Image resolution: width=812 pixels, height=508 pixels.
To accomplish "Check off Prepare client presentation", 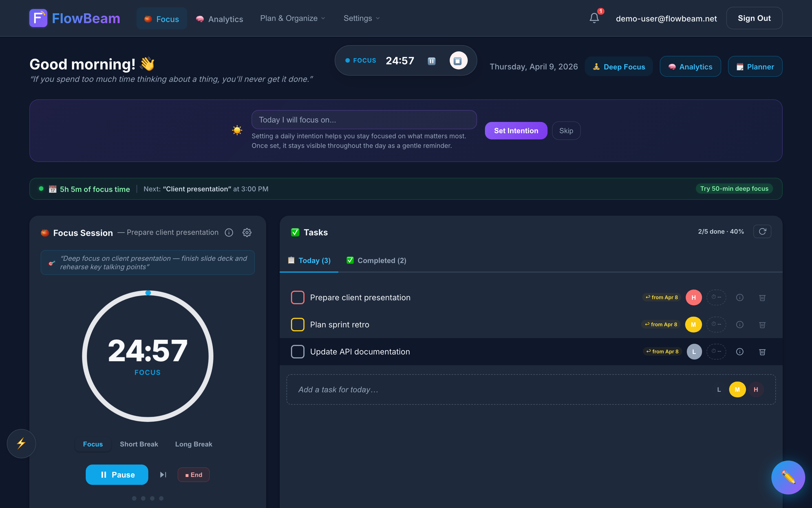I will click(x=298, y=298).
